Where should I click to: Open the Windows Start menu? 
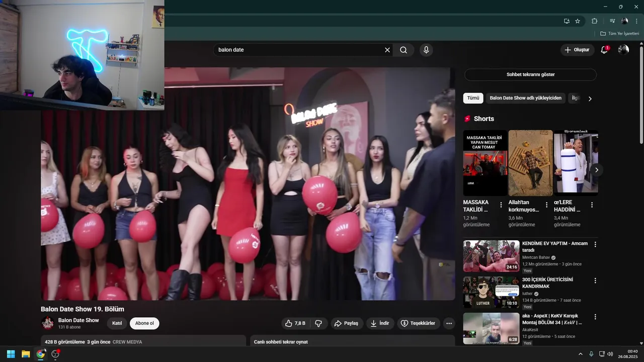(x=11, y=354)
